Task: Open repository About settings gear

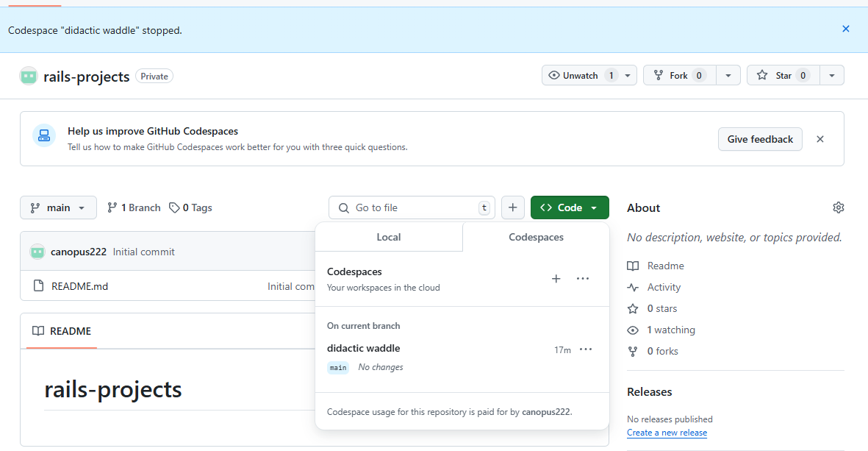Action: tap(838, 208)
